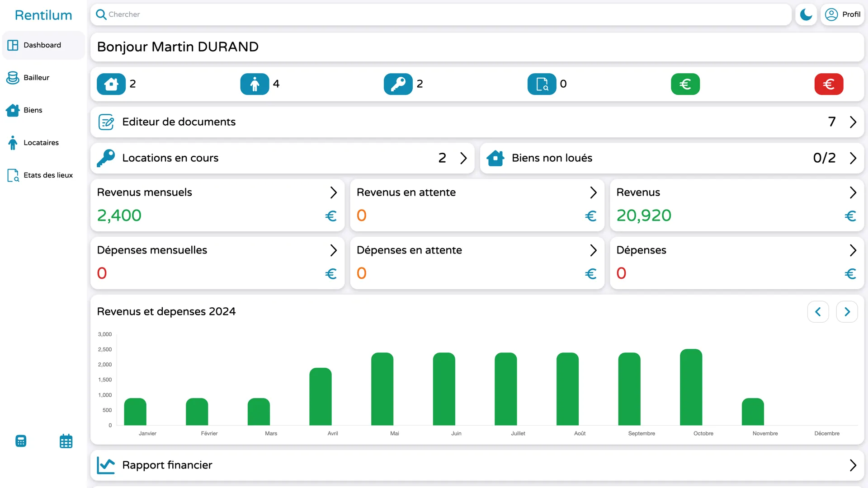Click the Dashboard layout icon

(x=13, y=45)
